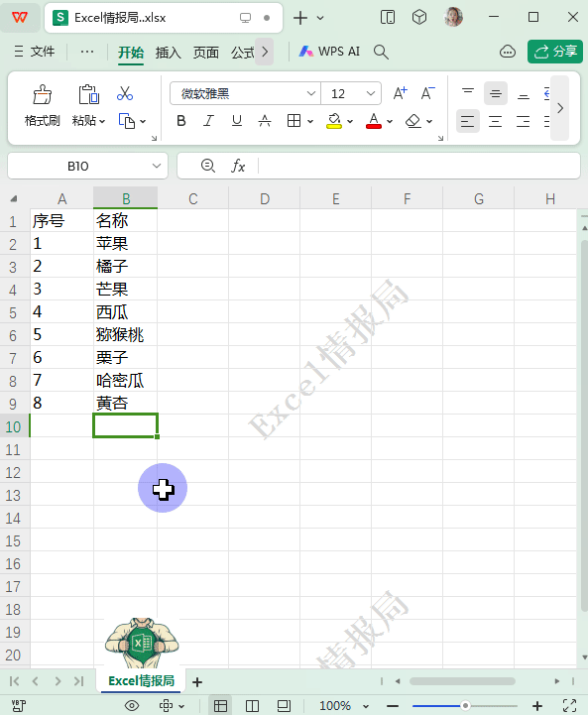Select the 页面 ribbon tab
This screenshot has width=588, height=715.
coord(205,53)
